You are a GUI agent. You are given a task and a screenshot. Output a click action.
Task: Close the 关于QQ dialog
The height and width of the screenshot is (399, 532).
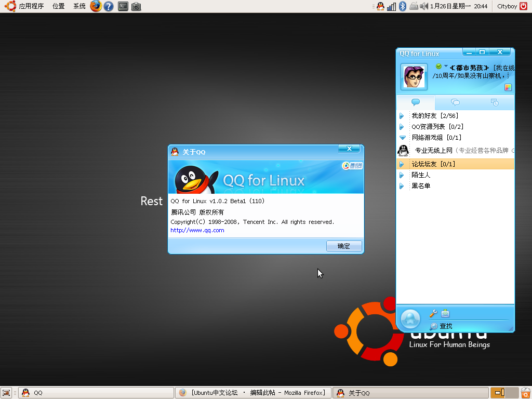coord(349,149)
